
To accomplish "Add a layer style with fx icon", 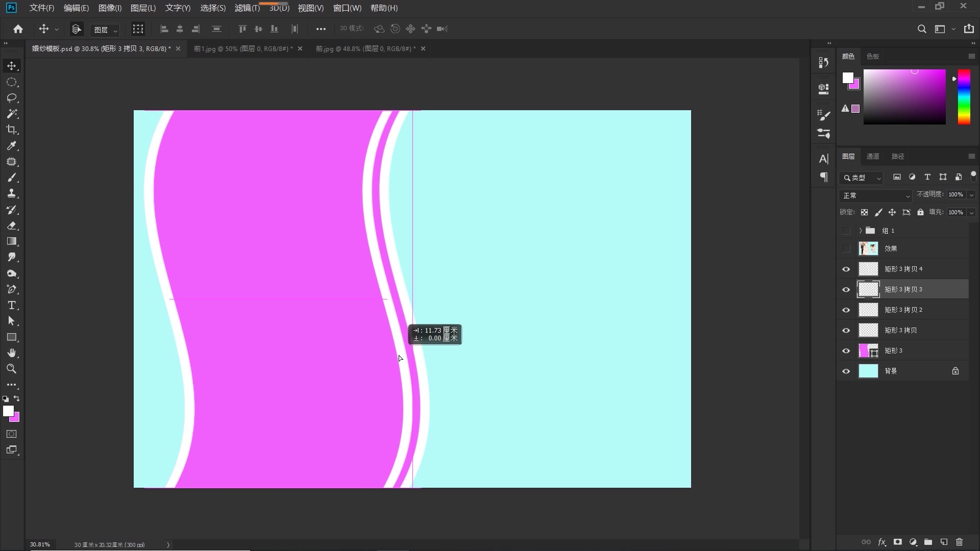I will tap(881, 542).
